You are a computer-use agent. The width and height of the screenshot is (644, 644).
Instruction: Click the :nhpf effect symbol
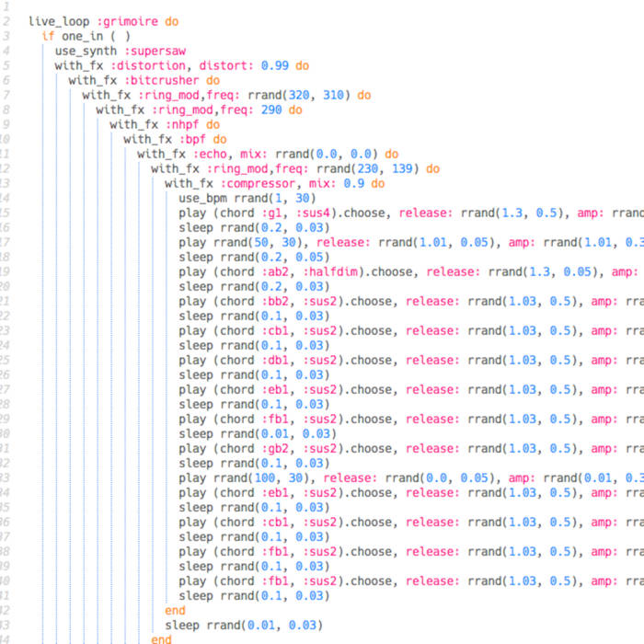coord(179,124)
